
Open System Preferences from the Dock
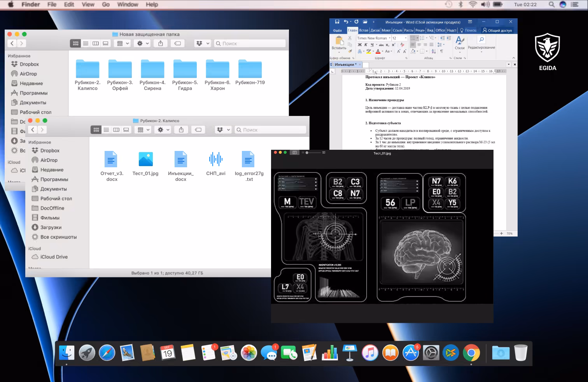pyautogui.click(x=431, y=353)
